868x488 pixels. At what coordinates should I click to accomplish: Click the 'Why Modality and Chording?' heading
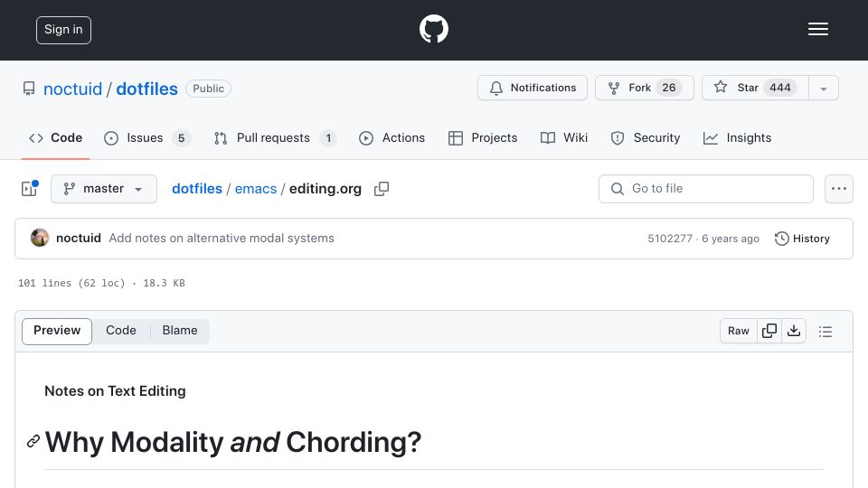pyautogui.click(x=233, y=442)
